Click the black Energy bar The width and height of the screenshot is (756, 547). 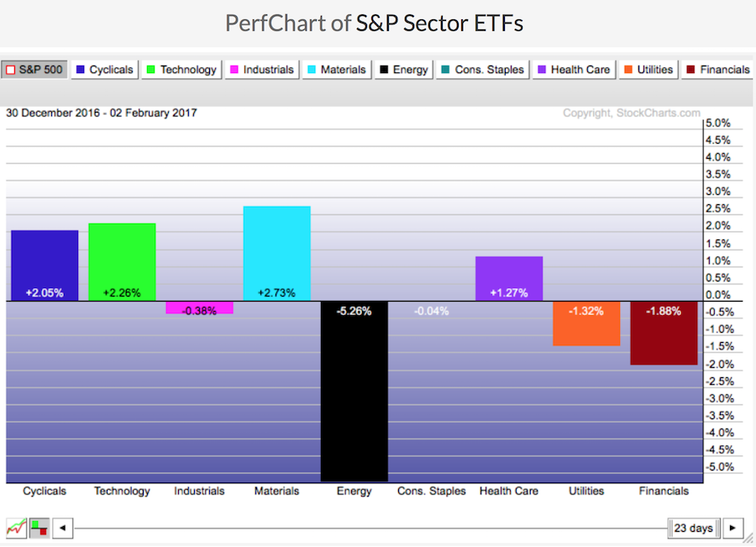(354, 391)
